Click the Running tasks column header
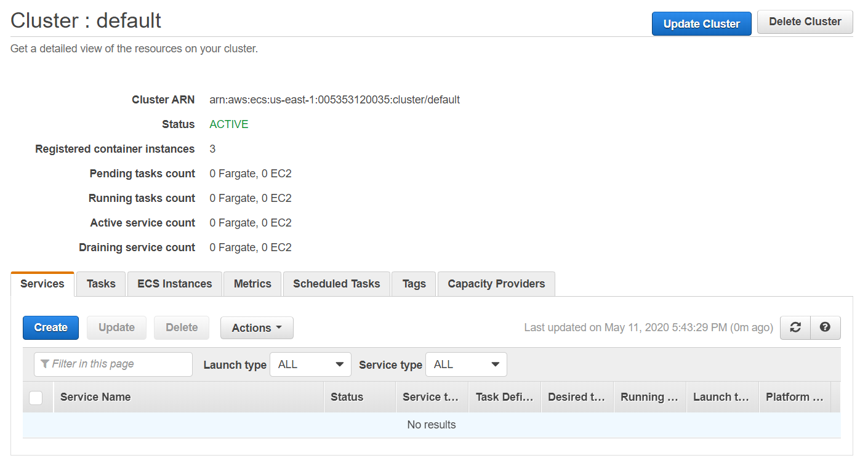Screen dimensions: 868x474 coord(650,397)
